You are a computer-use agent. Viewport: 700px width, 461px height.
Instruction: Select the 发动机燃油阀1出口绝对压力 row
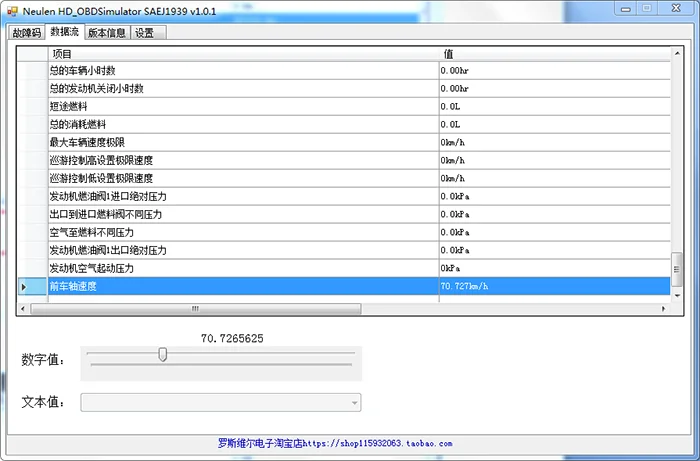344,250
